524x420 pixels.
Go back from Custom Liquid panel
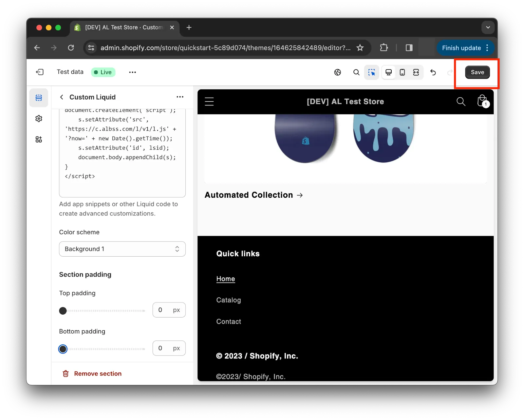pos(62,97)
